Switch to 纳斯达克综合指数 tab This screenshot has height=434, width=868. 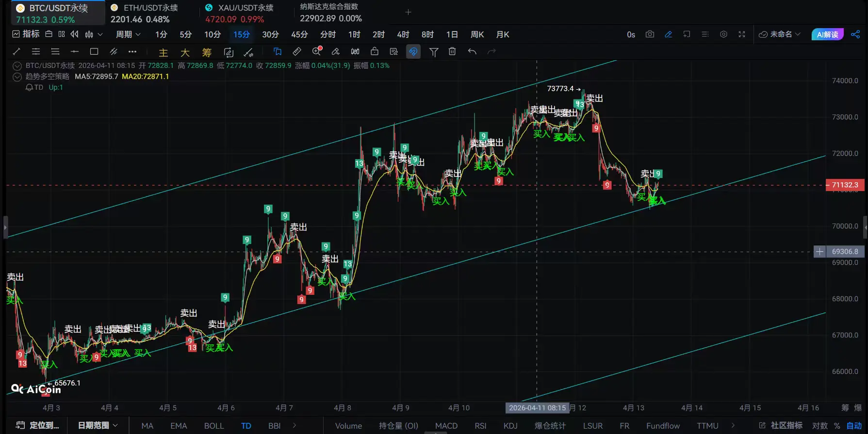tap(331, 13)
